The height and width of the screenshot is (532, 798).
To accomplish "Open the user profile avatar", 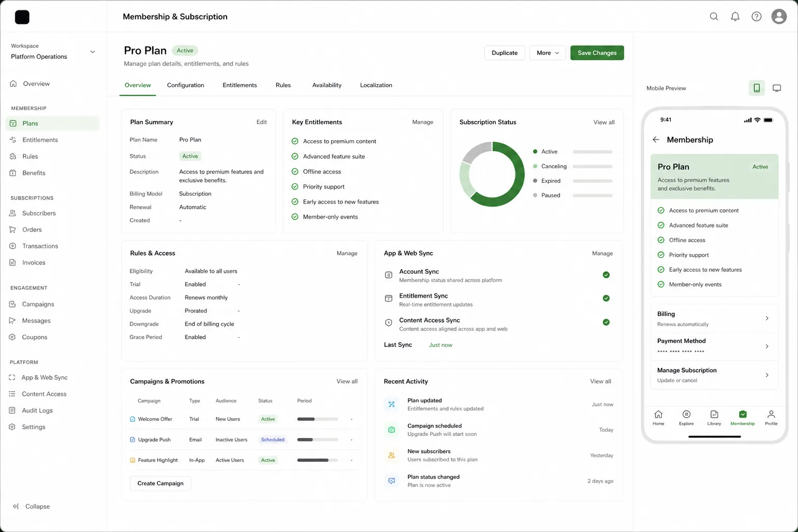I will tap(779, 17).
